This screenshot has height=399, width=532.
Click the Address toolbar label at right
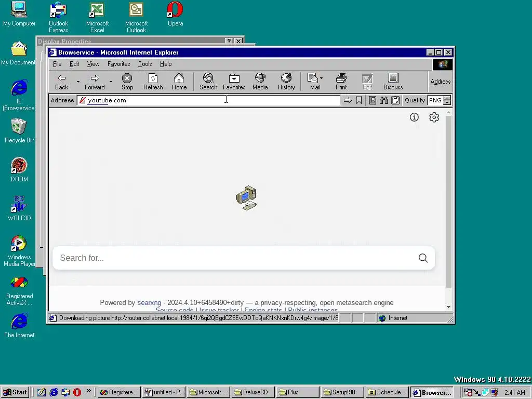440,82
